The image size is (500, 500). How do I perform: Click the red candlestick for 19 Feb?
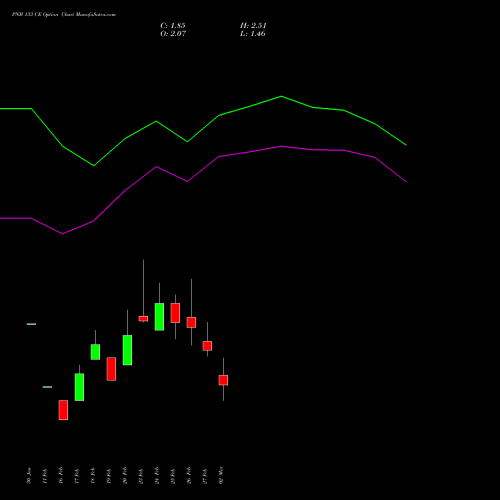[111, 369]
